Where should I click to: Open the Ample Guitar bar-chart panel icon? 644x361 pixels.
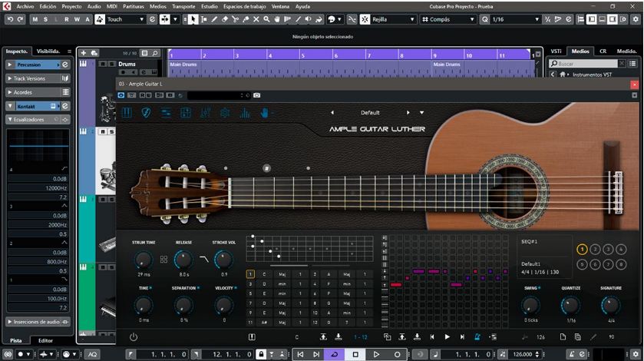[245, 113]
